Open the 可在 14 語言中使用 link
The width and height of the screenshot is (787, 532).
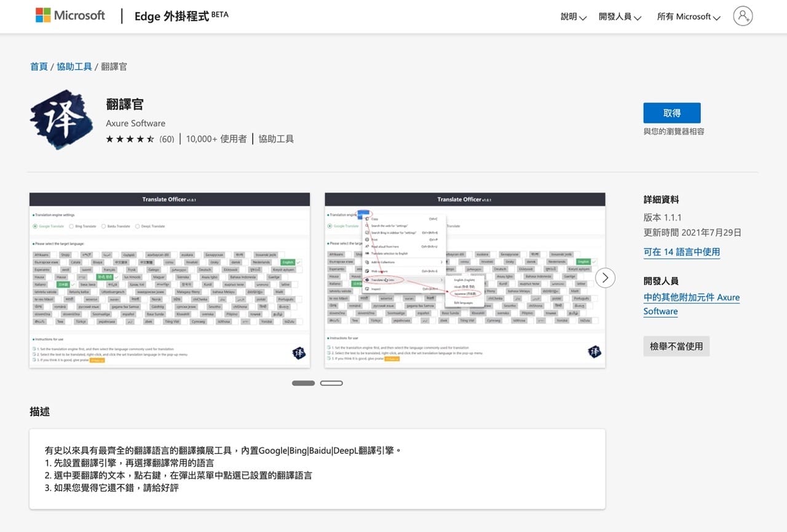tap(682, 252)
